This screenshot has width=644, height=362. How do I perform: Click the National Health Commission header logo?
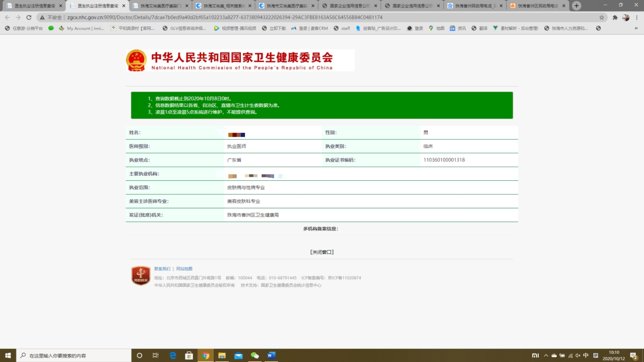240,60
